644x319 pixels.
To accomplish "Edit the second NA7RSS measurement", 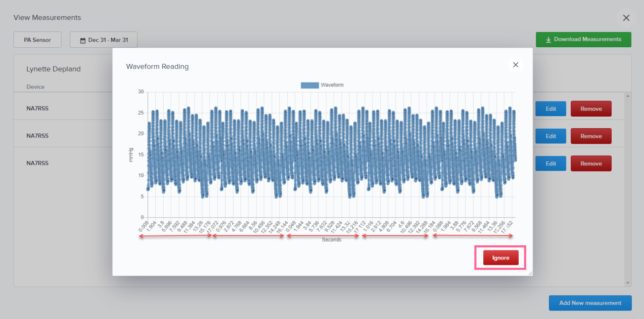I will pyautogui.click(x=550, y=136).
